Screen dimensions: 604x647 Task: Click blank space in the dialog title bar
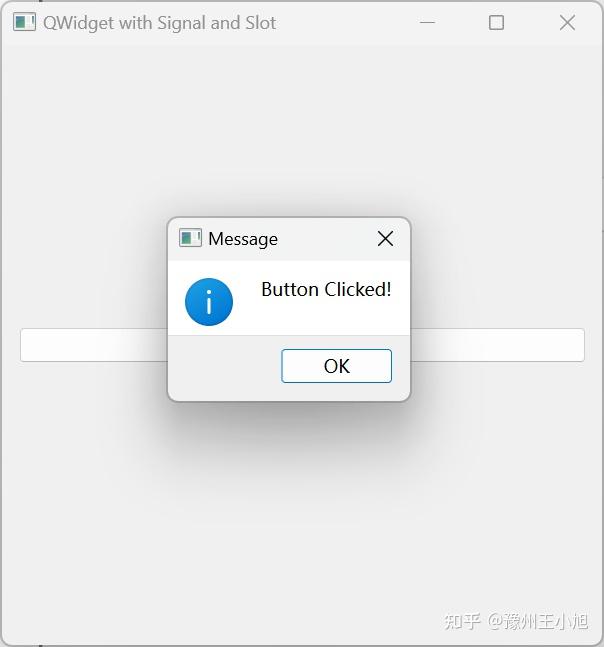click(x=325, y=238)
